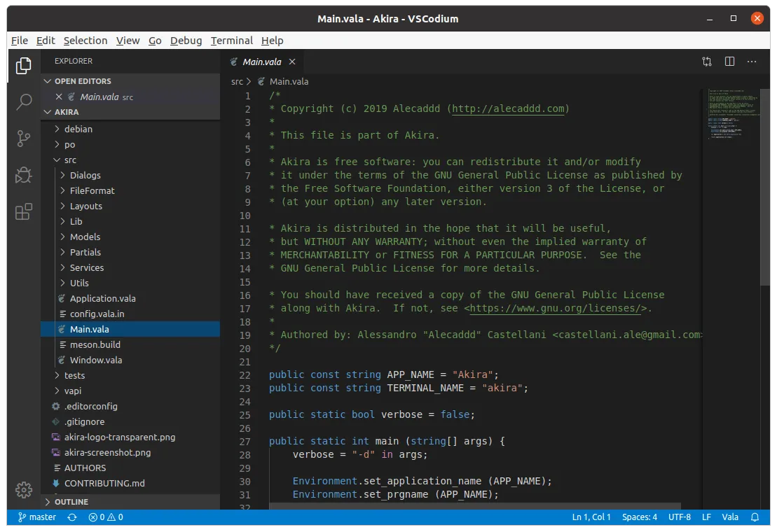Open the Explorer view in activity bar
This screenshot has width=777, height=532.
(23, 66)
